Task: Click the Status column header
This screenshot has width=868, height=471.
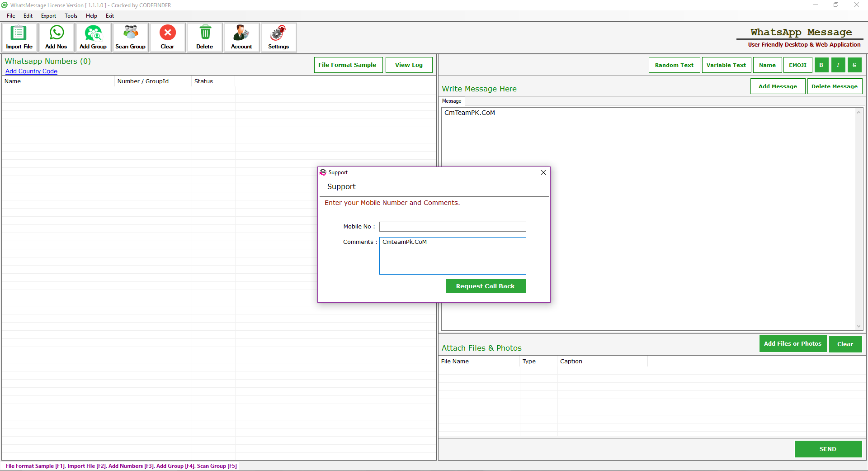Action: [x=213, y=81]
